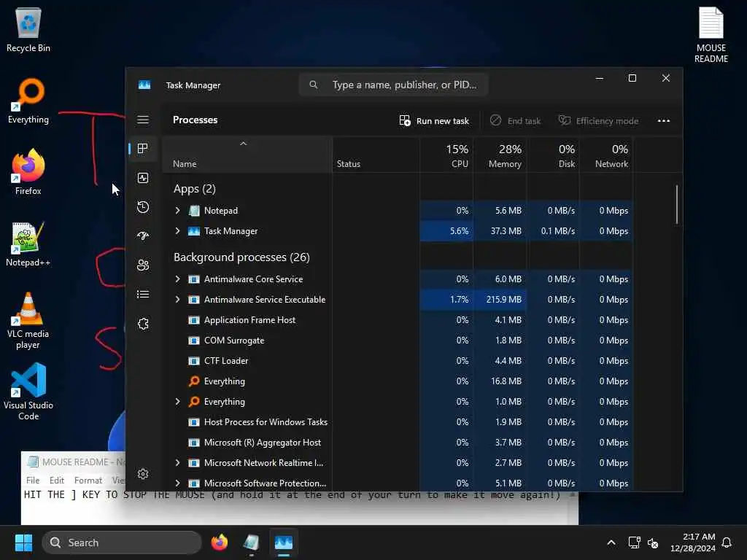Select the Notepad++ desktop shortcut
The image size is (747, 560).
(x=28, y=244)
